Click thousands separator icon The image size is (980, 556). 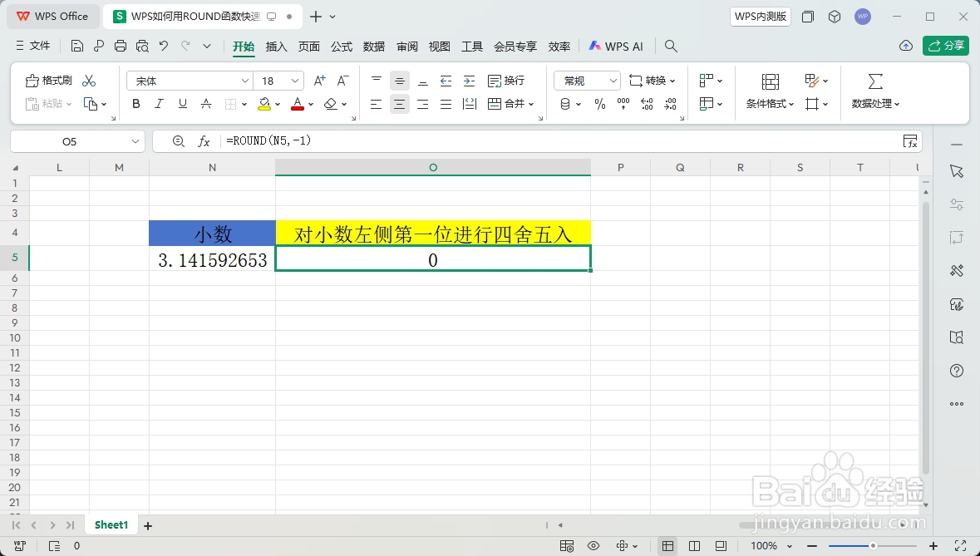pyautogui.click(x=623, y=104)
